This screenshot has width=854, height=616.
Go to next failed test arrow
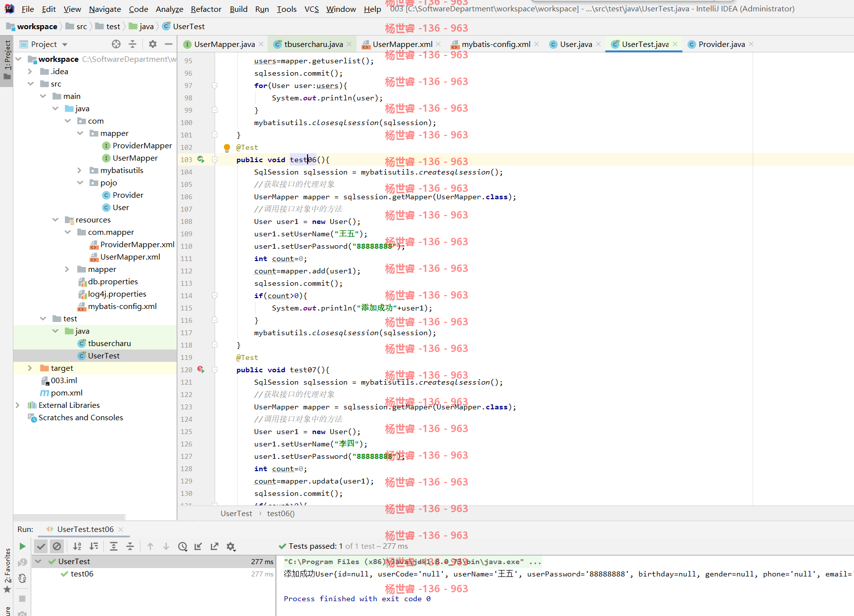pos(166,546)
